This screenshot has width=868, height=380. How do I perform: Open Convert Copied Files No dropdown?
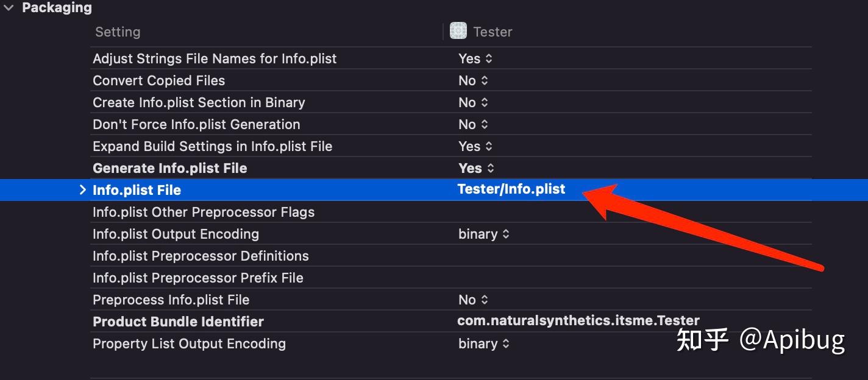point(474,80)
